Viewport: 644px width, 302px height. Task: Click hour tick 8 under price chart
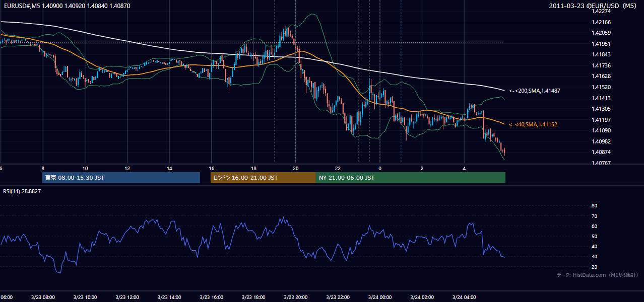tap(43, 168)
